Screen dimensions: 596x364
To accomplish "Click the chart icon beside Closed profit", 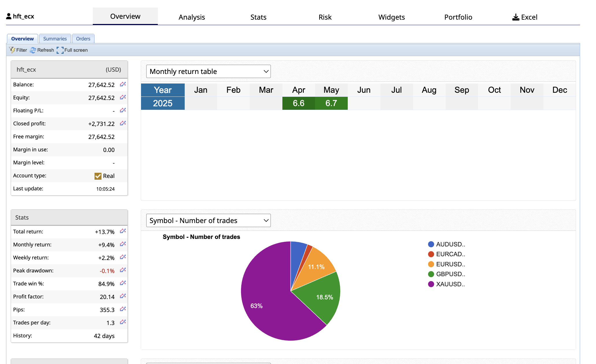I will (123, 123).
